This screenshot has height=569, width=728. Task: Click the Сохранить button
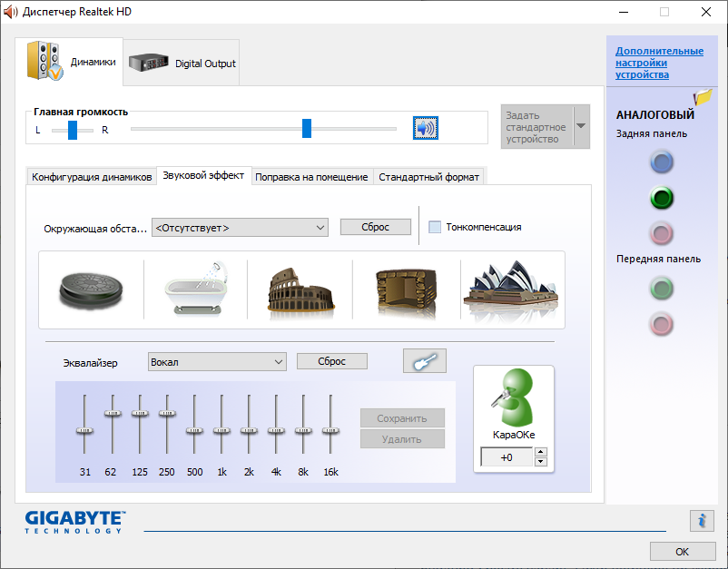(402, 418)
